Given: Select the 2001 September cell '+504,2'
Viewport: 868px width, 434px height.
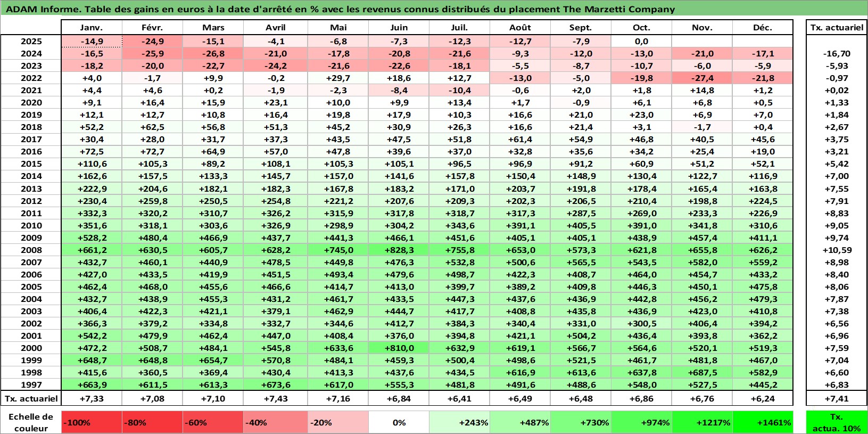Looking at the screenshot, I should [581, 335].
